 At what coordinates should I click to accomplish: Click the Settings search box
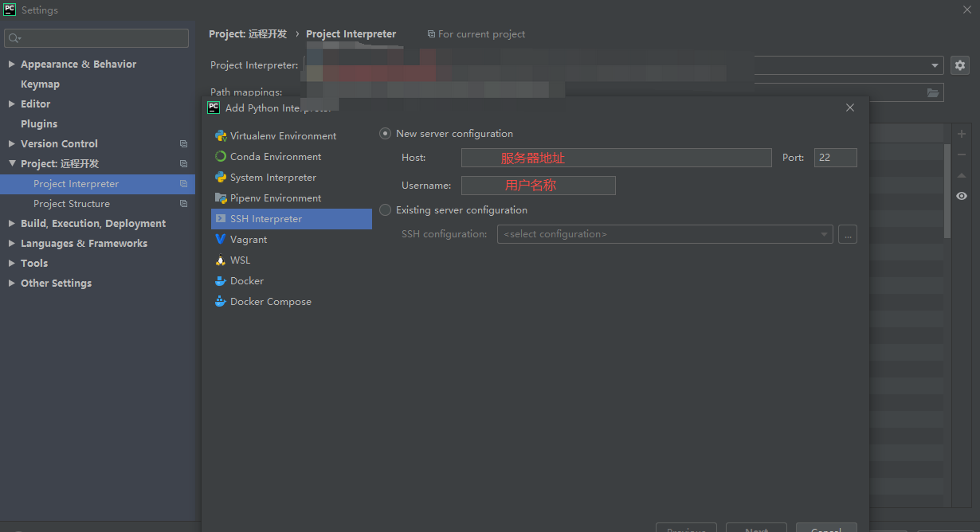click(x=96, y=38)
